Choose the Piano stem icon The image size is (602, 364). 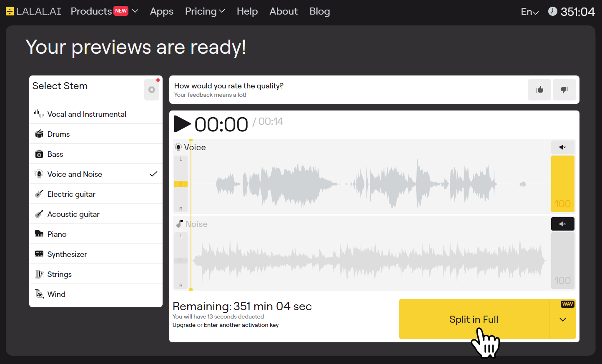pyautogui.click(x=39, y=234)
